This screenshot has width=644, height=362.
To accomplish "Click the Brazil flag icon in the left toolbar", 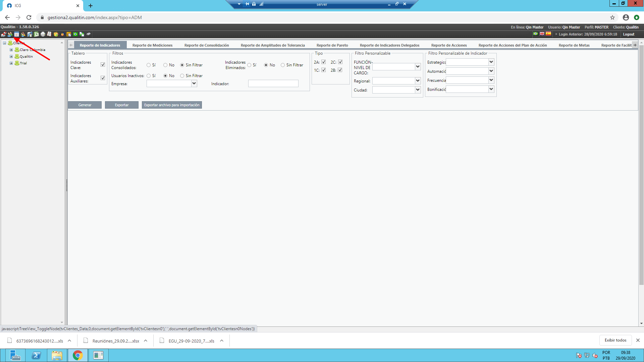I will pos(75,34).
